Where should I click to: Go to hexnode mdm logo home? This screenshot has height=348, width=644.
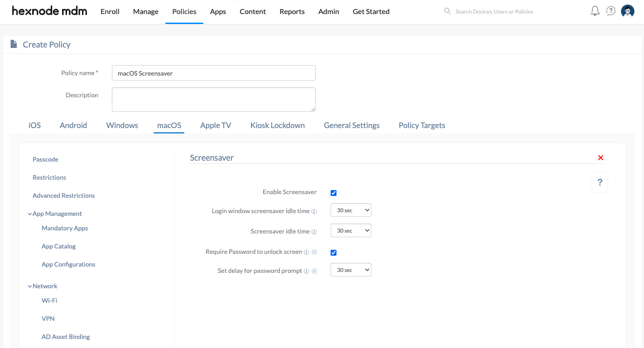click(49, 11)
